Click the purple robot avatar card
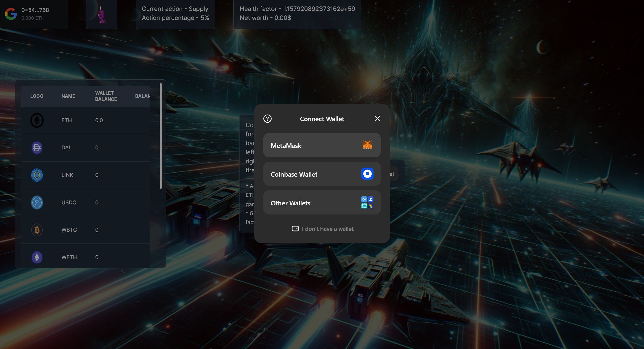The image size is (644, 349). click(x=102, y=14)
